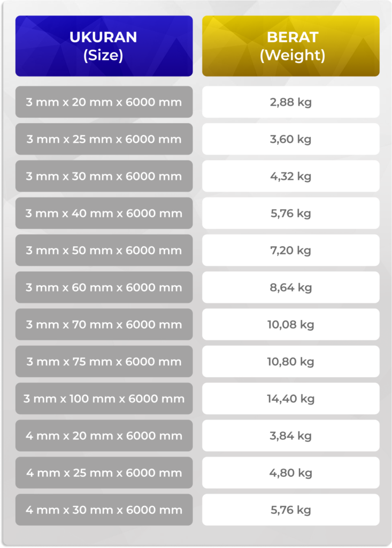392x548 pixels.
Task: Click the UKURAN (Size) blue header
Action: [x=104, y=46]
